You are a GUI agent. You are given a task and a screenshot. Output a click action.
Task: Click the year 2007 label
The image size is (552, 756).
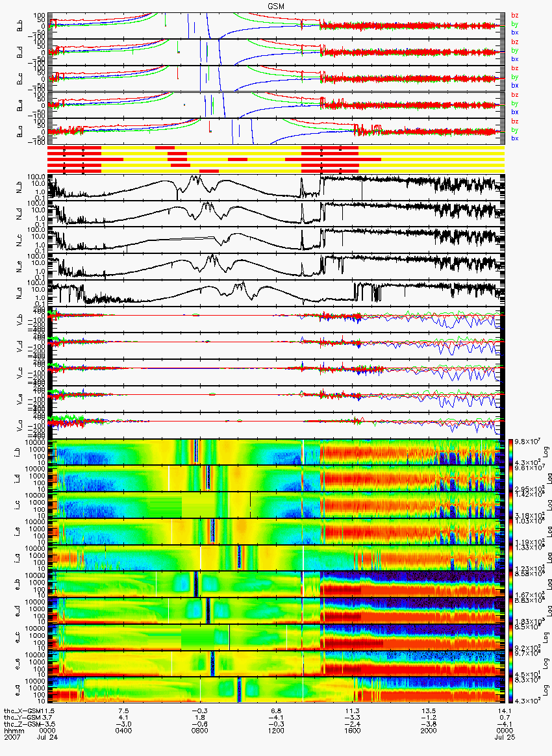click(x=12, y=737)
